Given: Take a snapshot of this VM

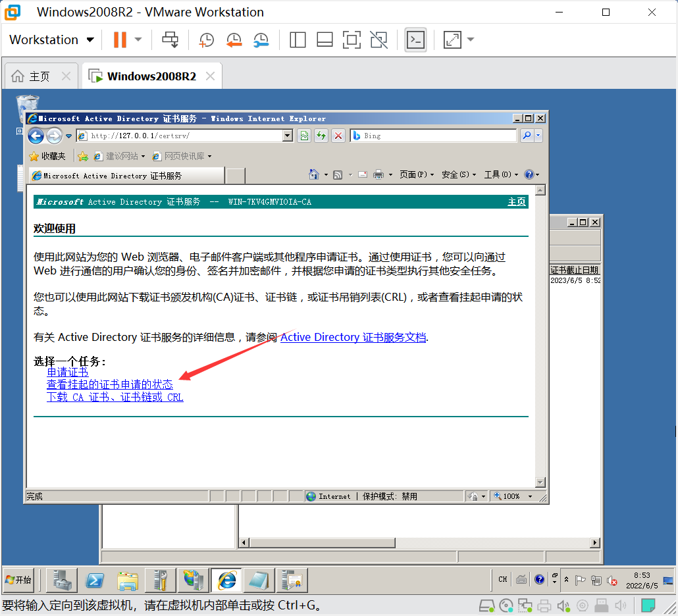Looking at the screenshot, I should coord(206,39).
